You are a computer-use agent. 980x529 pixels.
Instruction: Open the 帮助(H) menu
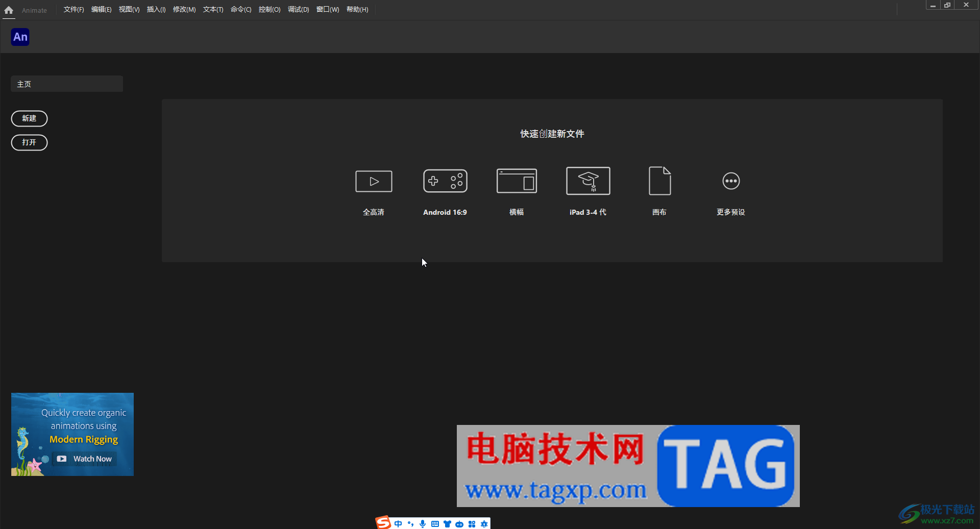point(357,10)
